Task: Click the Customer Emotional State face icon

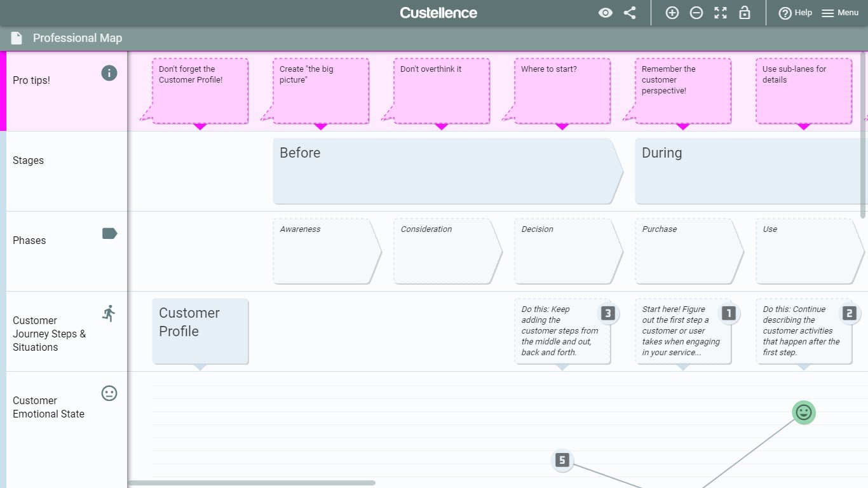Action: point(109,393)
